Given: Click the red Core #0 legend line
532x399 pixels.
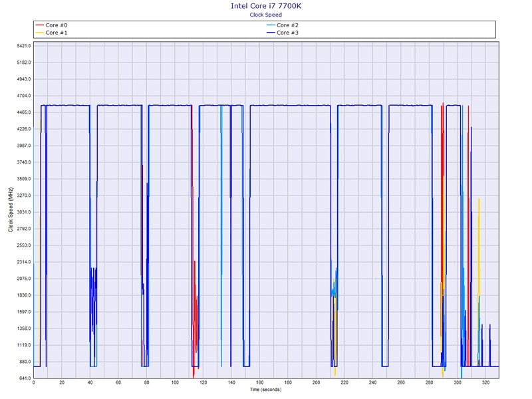Looking at the screenshot, I should pyautogui.click(x=39, y=25).
